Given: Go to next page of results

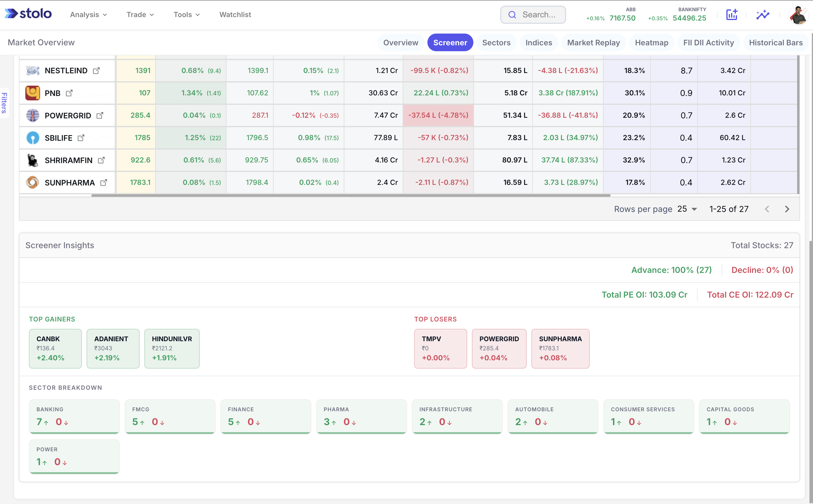Looking at the screenshot, I should coord(787,209).
